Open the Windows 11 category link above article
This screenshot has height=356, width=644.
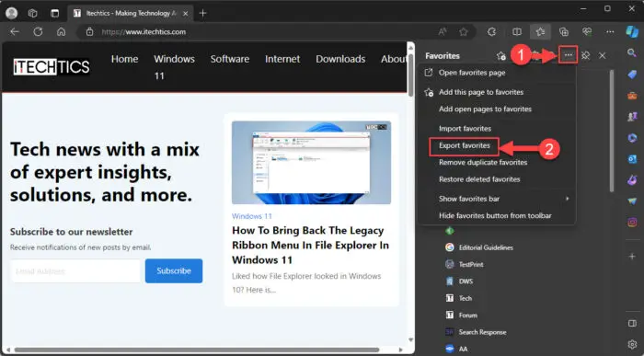coord(252,216)
